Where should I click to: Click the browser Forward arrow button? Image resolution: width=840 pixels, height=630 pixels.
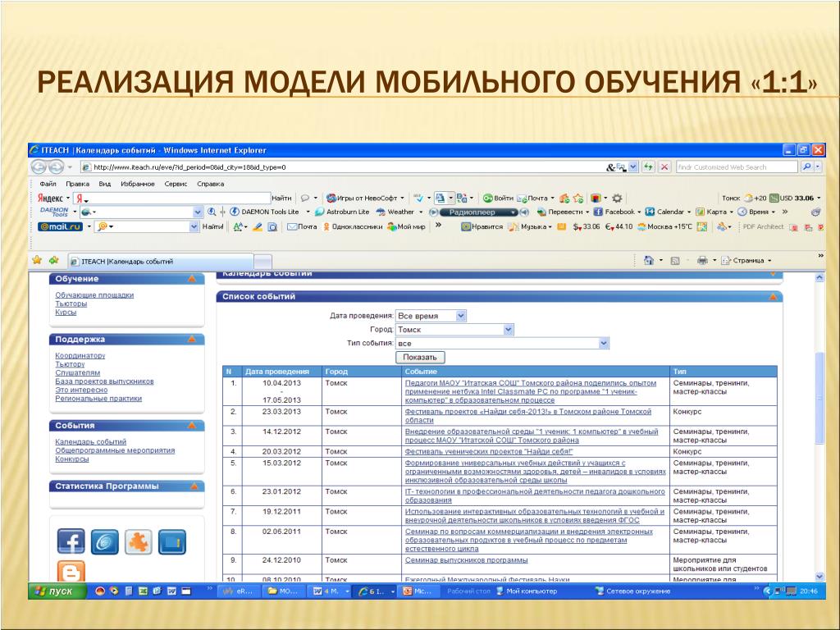pyautogui.click(x=56, y=167)
